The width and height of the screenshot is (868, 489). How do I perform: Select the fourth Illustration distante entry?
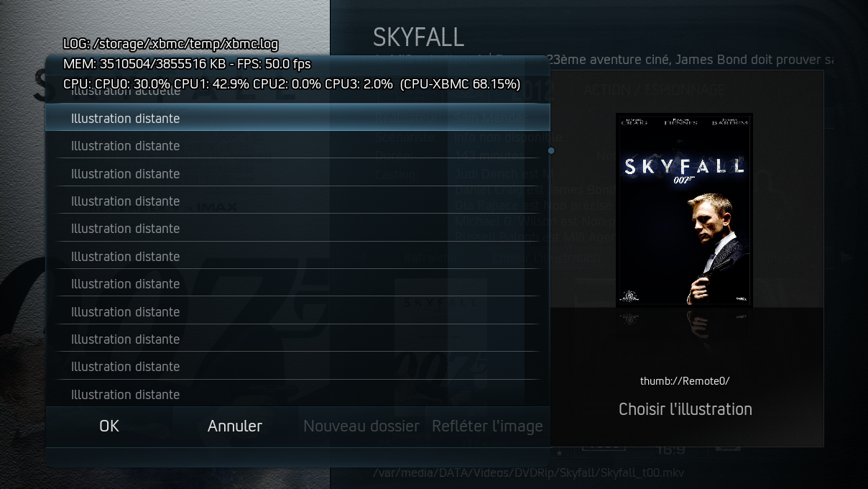tap(292, 201)
